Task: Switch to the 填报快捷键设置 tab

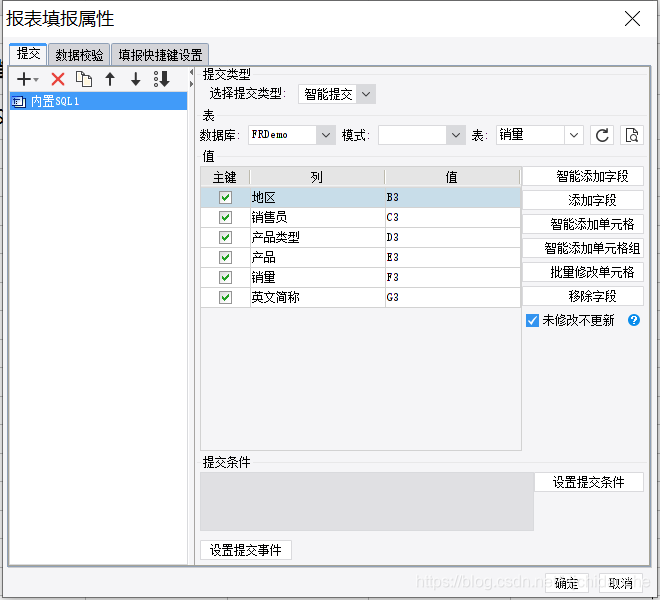Action: coord(160,55)
